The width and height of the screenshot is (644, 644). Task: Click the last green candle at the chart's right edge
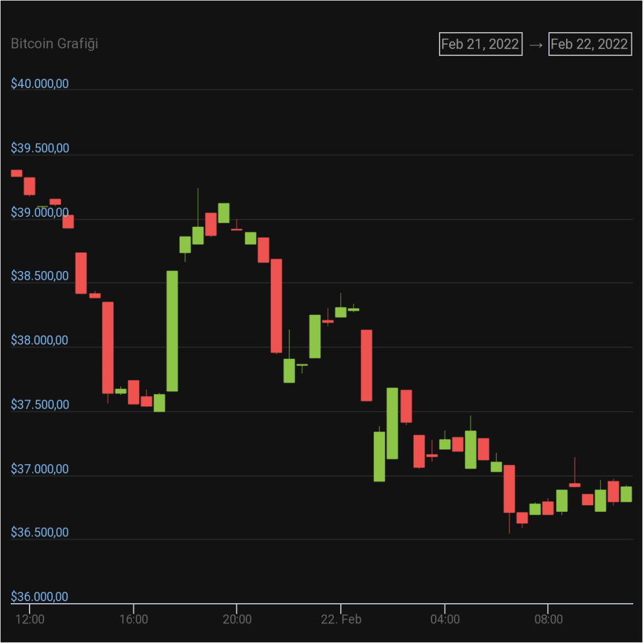626,494
